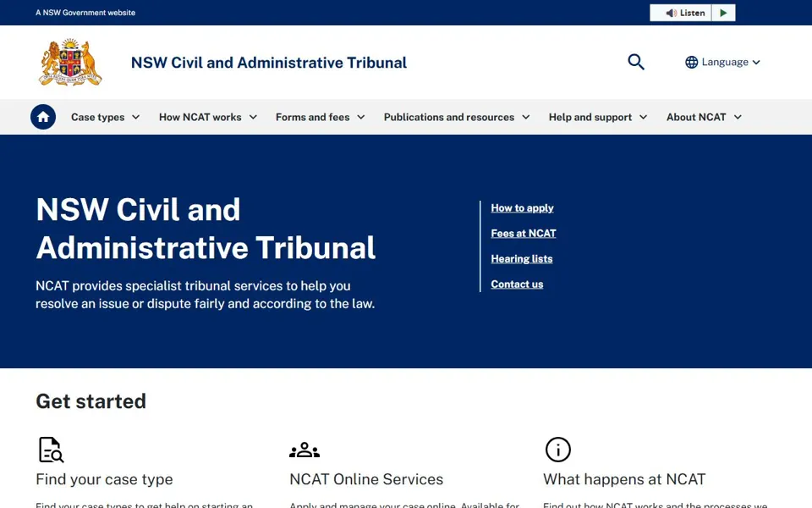Open the How NCAT works menu

[x=208, y=117]
